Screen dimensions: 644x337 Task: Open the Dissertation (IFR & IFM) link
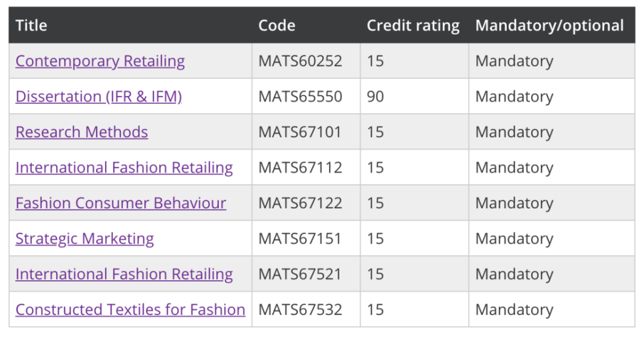click(x=99, y=96)
